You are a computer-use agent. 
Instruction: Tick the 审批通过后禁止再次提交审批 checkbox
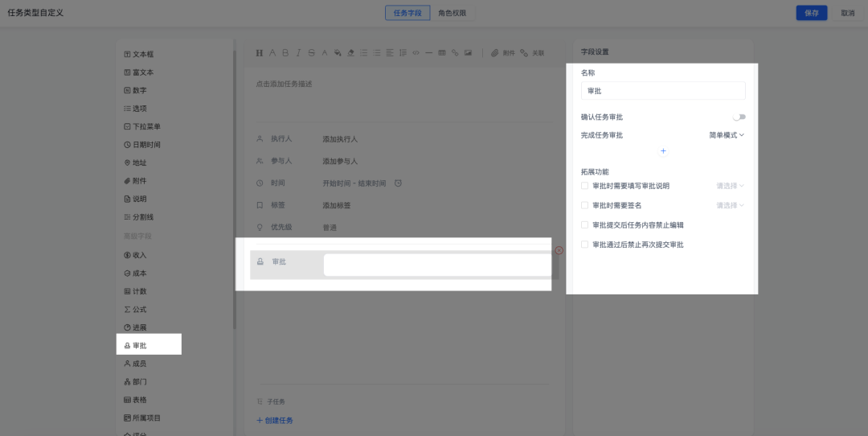coord(585,245)
